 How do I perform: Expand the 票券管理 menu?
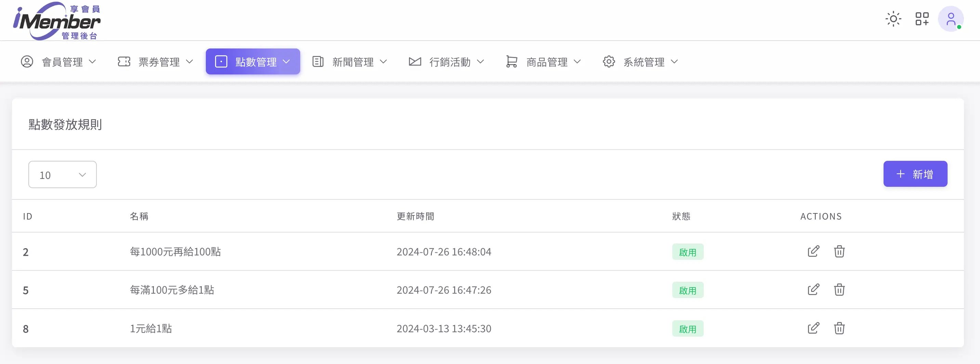point(156,61)
